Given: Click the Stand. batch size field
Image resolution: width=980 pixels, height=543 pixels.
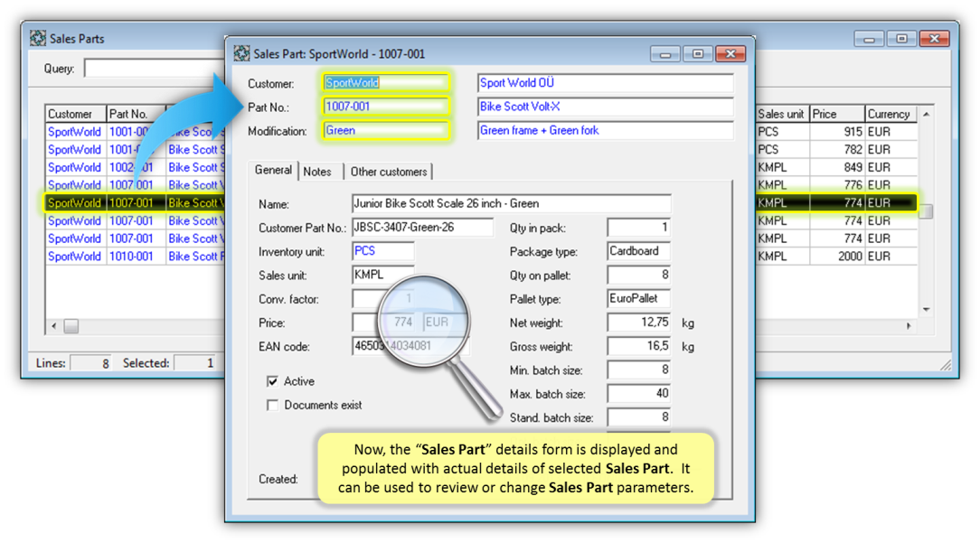Looking at the screenshot, I should (x=639, y=417).
